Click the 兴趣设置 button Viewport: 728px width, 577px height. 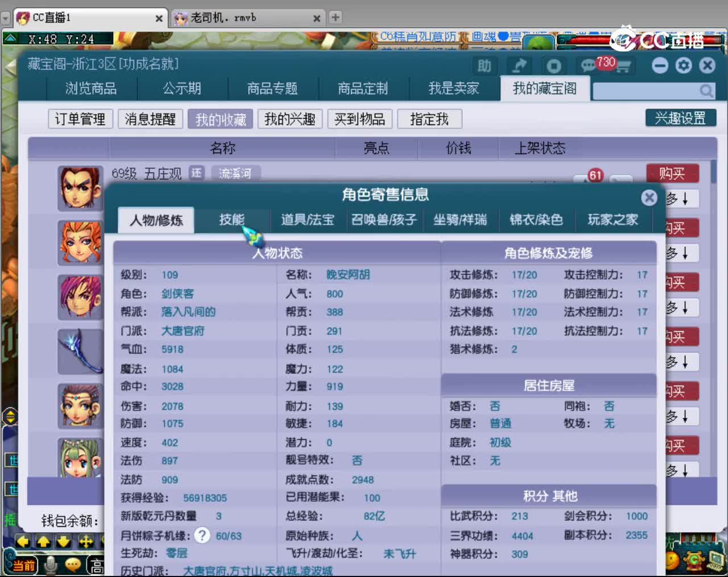click(681, 118)
